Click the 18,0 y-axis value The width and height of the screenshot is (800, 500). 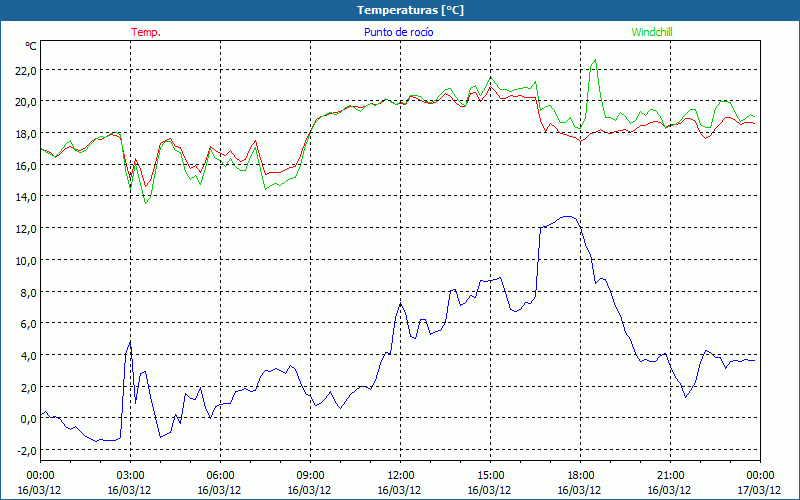click(26, 134)
